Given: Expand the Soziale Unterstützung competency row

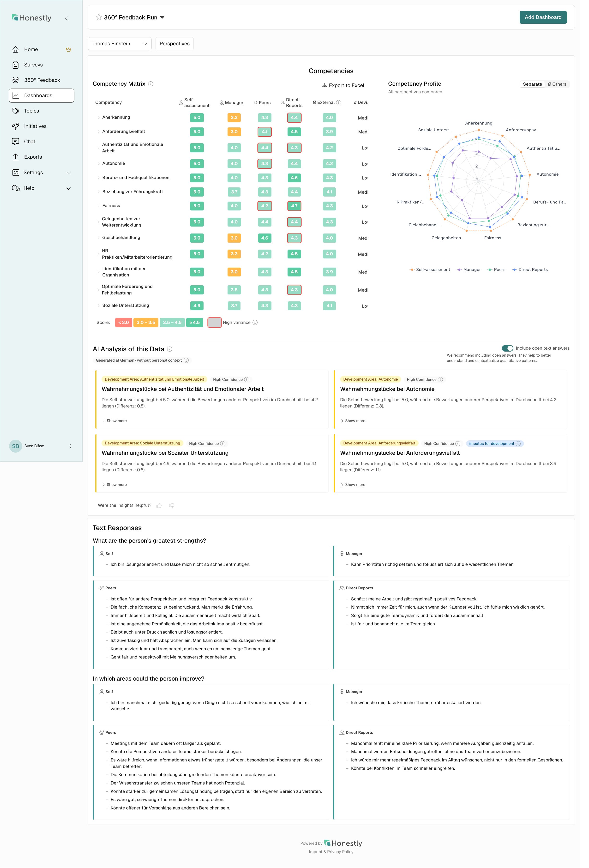Looking at the screenshot, I should click(99, 306).
